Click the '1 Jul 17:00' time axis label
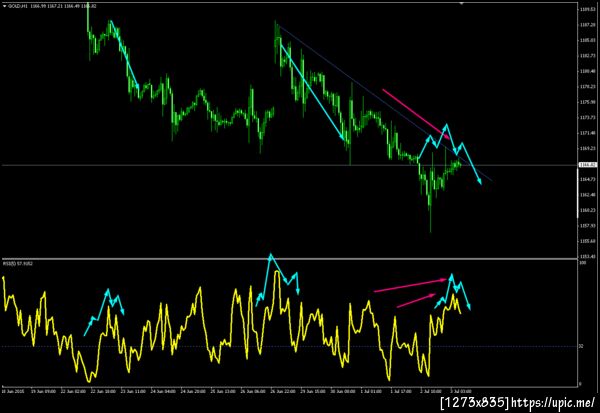The image size is (600, 413). point(401,392)
